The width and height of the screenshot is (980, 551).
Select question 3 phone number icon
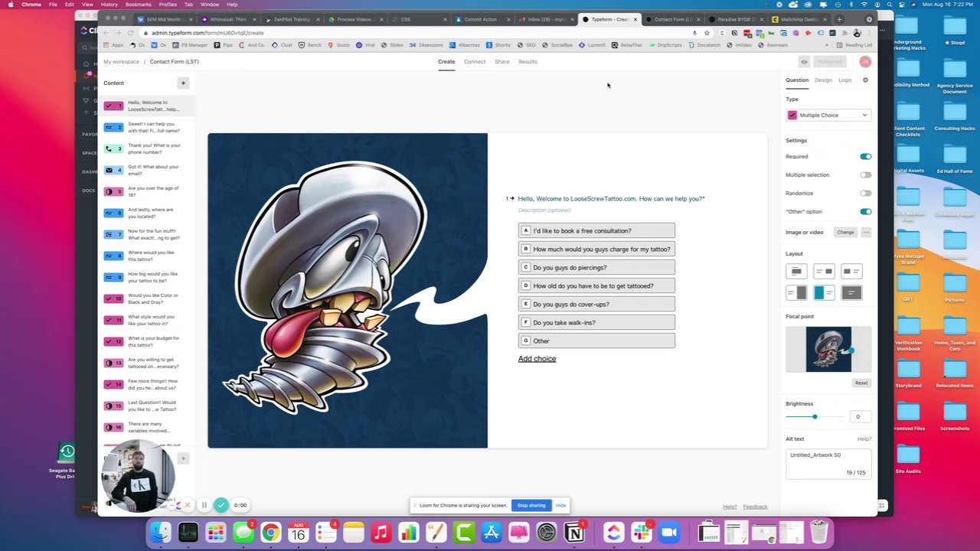coord(113,148)
